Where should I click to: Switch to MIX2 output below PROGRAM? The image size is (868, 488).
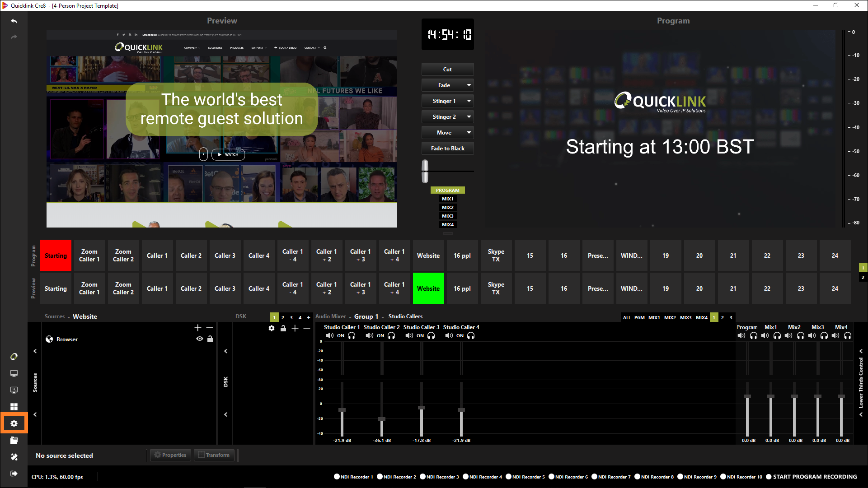click(447, 208)
